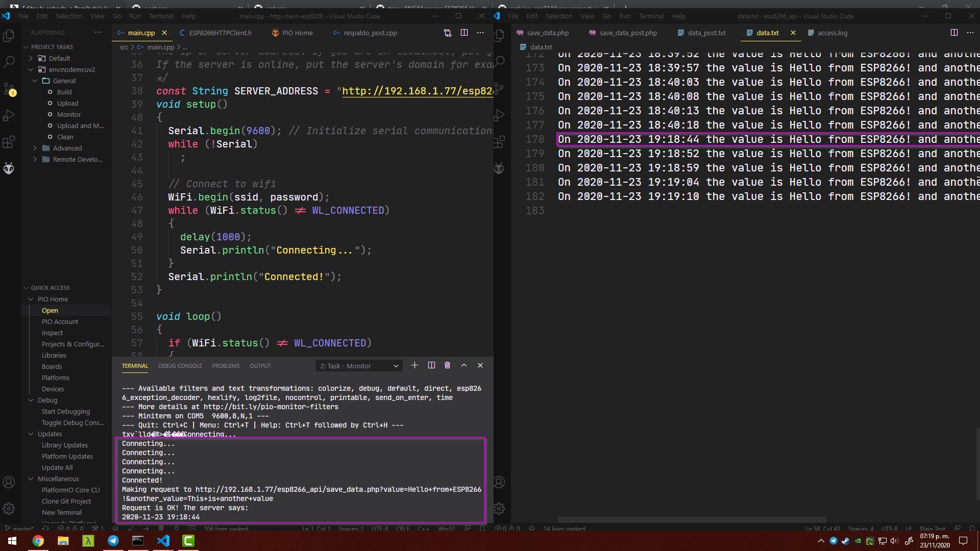Split the terminal panel
Image resolution: width=980 pixels, height=551 pixels.
(x=431, y=365)
